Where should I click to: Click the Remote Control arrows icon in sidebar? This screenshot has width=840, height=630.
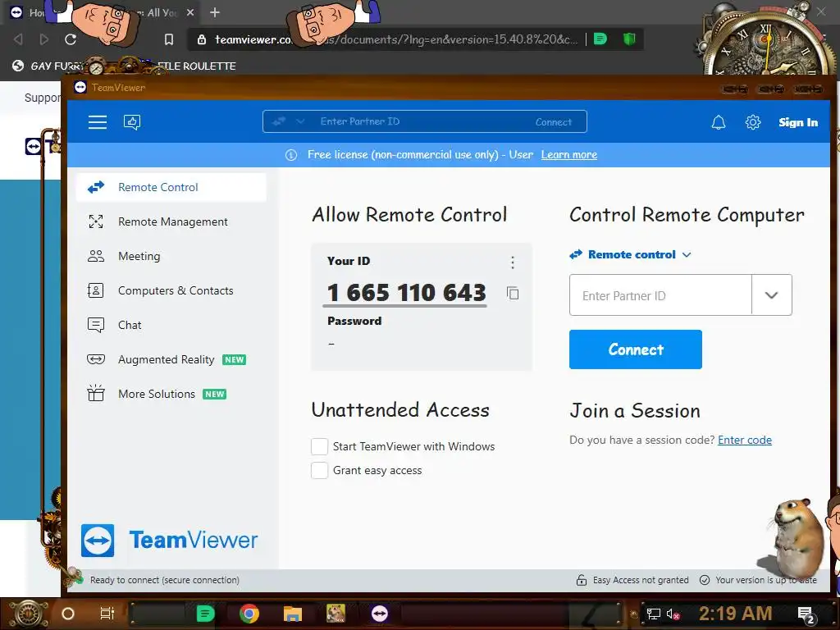(x=96, y=187)
